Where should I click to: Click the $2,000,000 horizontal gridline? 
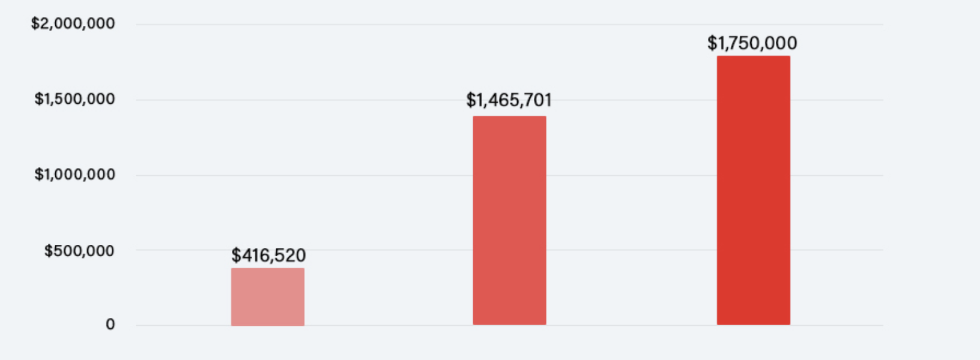click(420, 25)
